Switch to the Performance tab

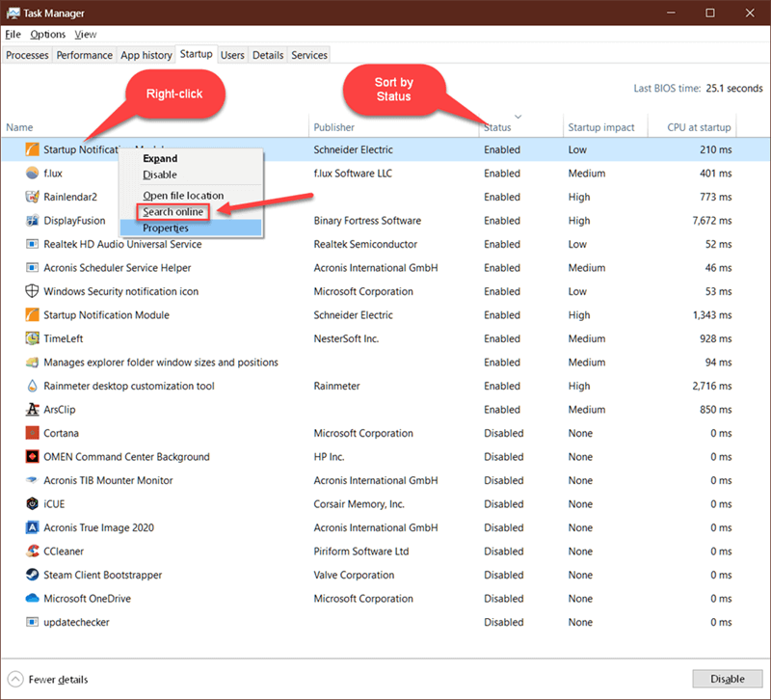84,55
